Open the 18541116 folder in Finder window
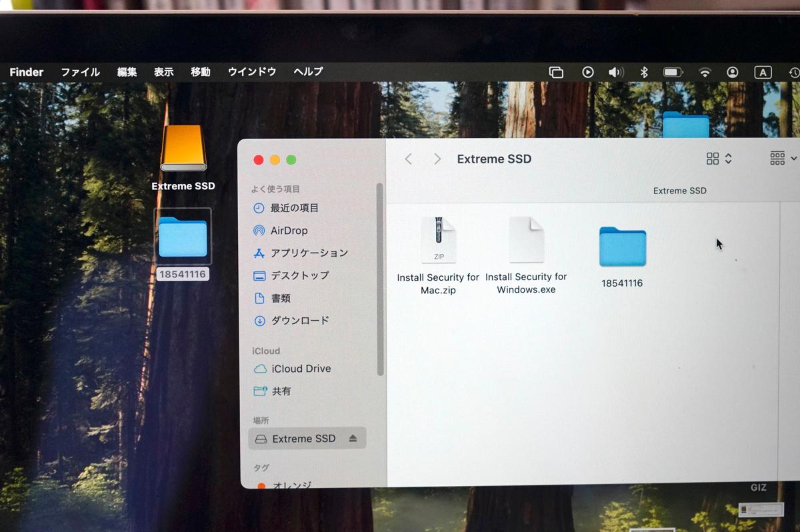Viewport: 800px width, 532px height. click(622, 247)
